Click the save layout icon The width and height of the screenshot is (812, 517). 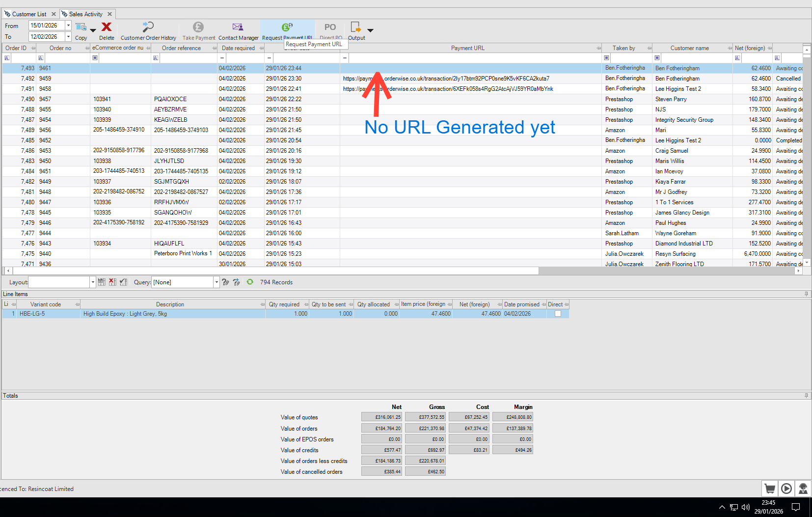[102, 282]
